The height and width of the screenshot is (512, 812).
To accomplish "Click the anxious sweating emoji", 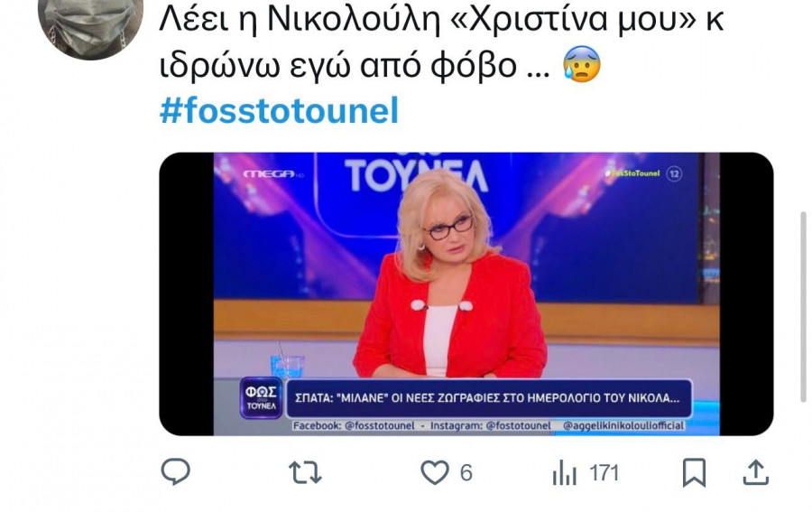I will tap(582, 64).
